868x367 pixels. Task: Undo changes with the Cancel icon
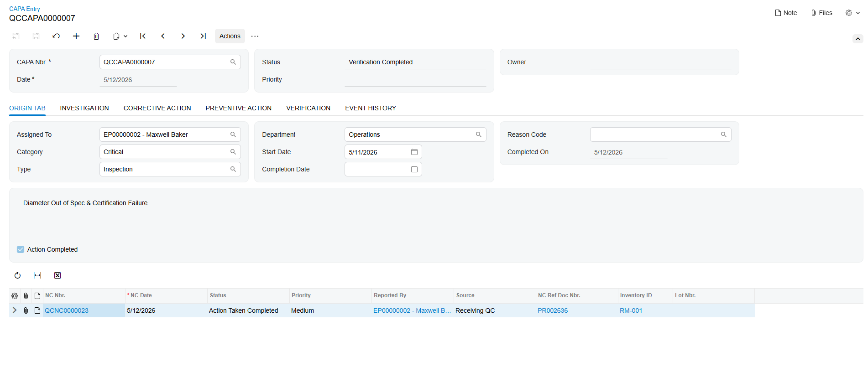[56, 36]
